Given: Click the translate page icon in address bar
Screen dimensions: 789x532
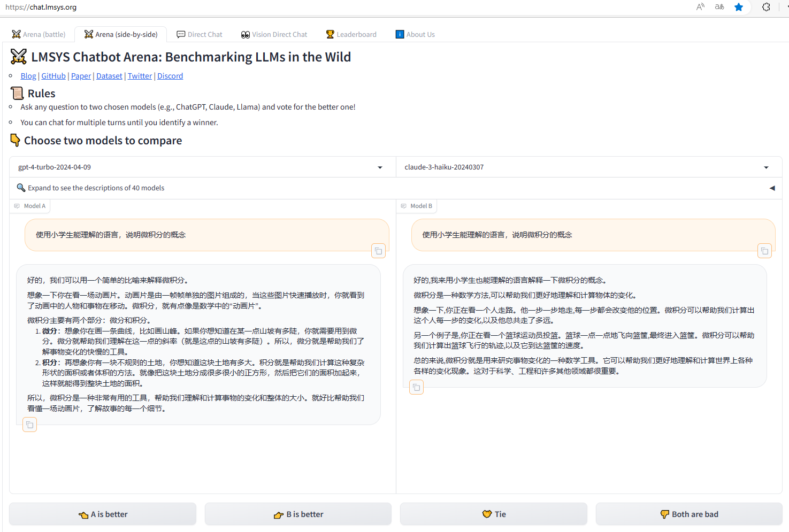Looking at the screenshot, I should point(719,7).
